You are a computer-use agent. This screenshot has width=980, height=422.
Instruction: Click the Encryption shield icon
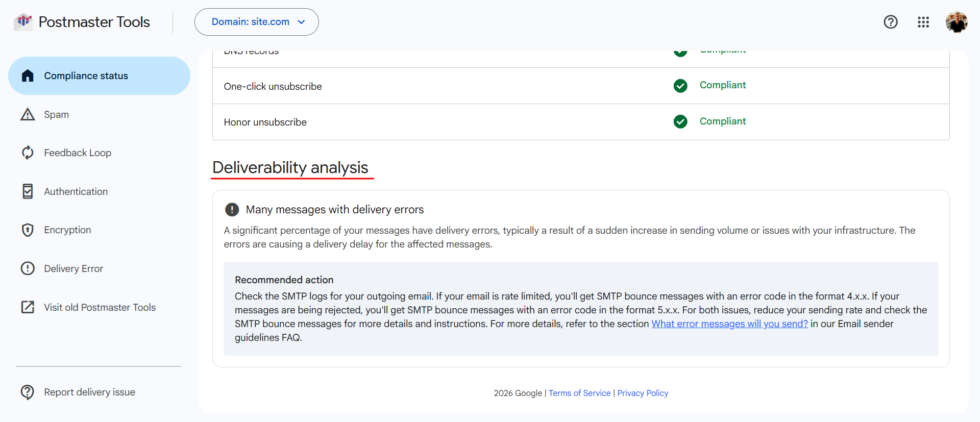point(28,230)
